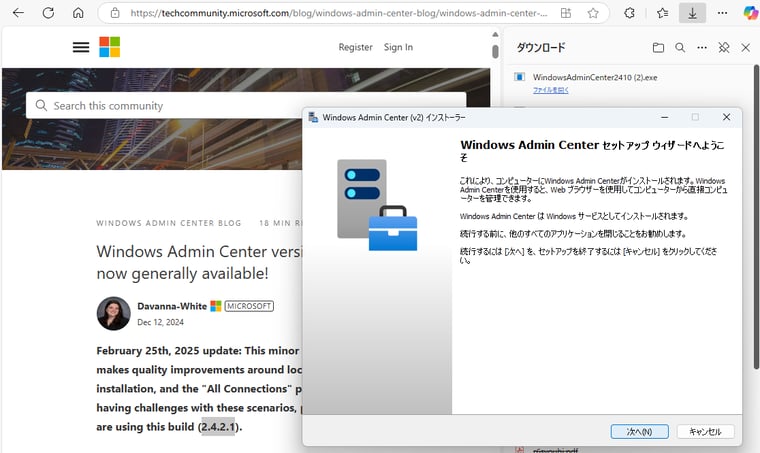Open the Register link
Image resolution: width=760 pixels, height=453 pixels.
tap(355, 47)
